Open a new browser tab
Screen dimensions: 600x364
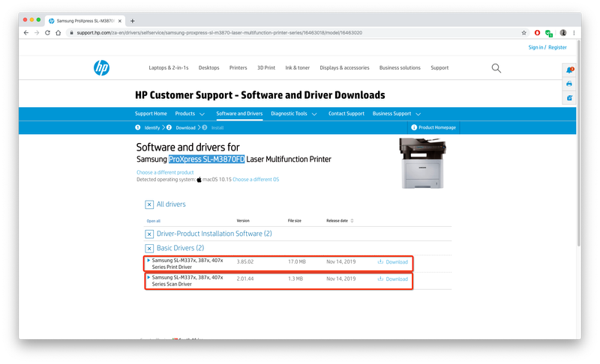(x=133, y=21)
